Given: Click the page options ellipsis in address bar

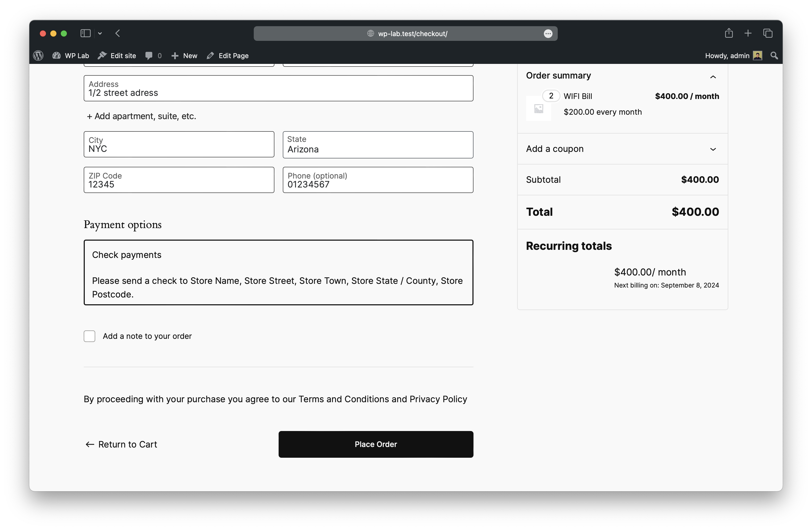Looking at the screenshot, I should (x=548, y=34).
